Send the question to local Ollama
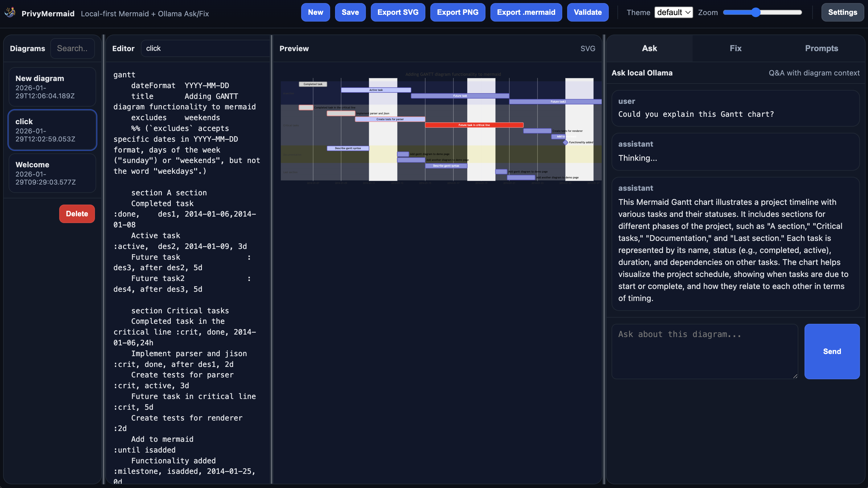The height and width of the screenshot is (488, 868). click(832, 351)
